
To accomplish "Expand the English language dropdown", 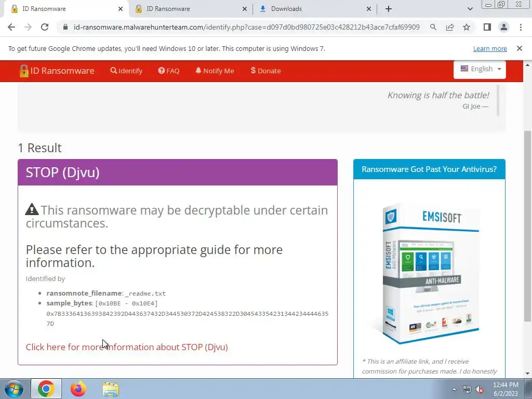I will pyautogui.click(x=480, y=69).
